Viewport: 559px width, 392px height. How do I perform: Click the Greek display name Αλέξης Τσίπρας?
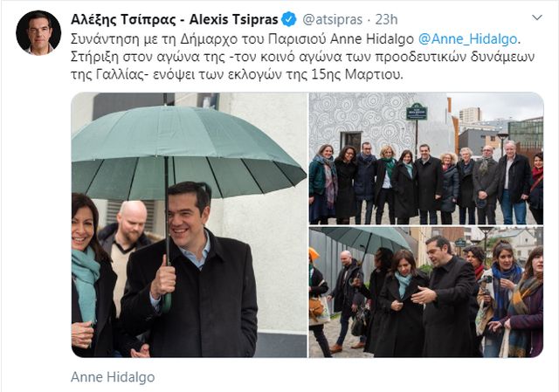[x=123, y=19]
